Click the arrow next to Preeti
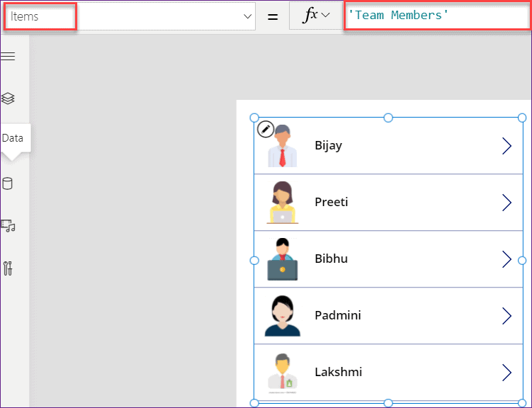This screenshot has width=532, height=408. point(506,203)
